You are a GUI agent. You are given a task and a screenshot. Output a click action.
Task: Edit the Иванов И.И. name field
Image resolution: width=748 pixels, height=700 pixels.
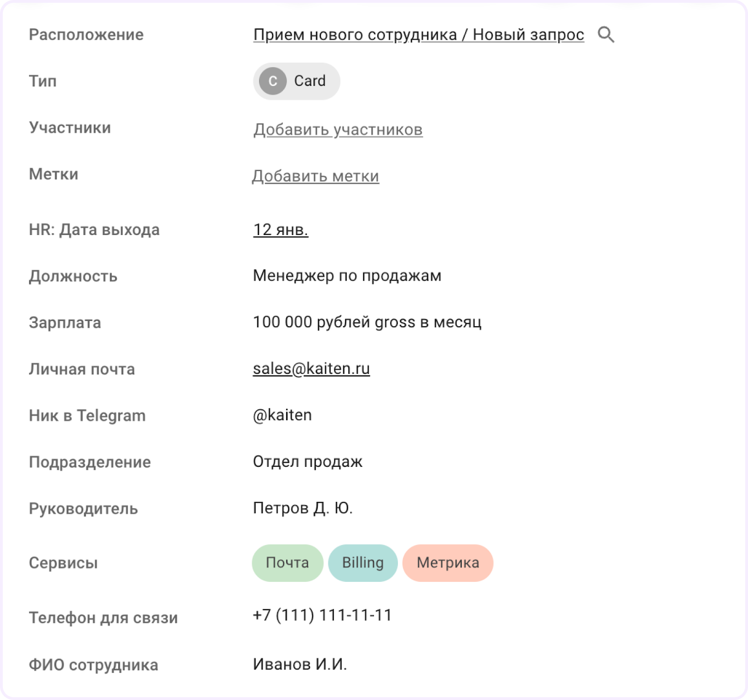click(x=300, y=664)
